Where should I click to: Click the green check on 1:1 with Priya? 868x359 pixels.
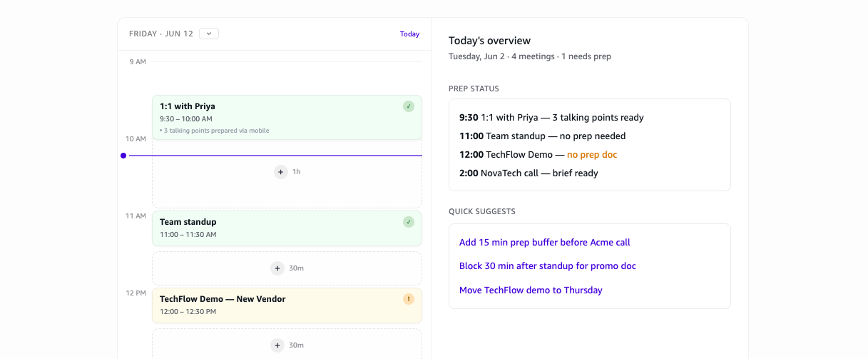409,106
